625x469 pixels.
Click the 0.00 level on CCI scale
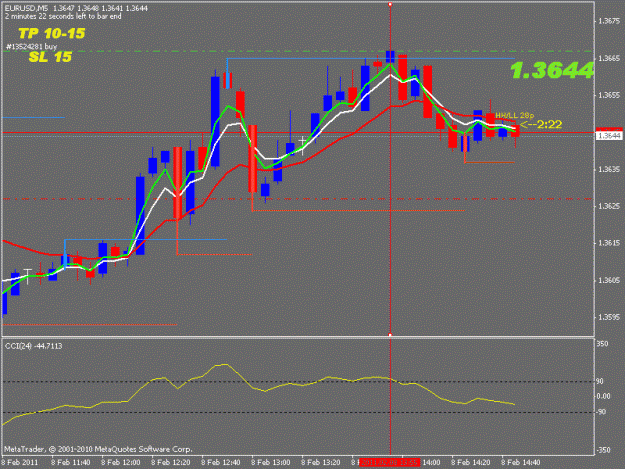click(603, 396)
